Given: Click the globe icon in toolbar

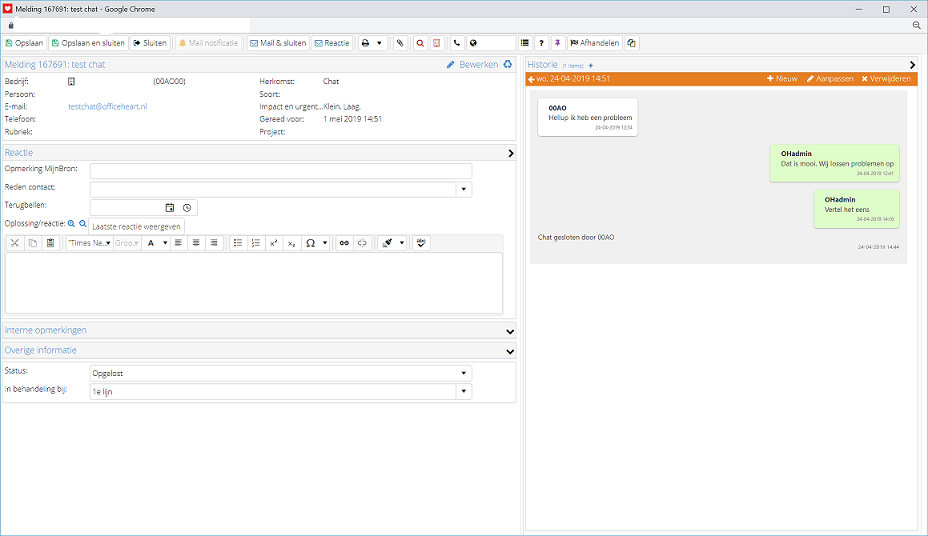Looking at the screenshot, I should tap(473, 43).
